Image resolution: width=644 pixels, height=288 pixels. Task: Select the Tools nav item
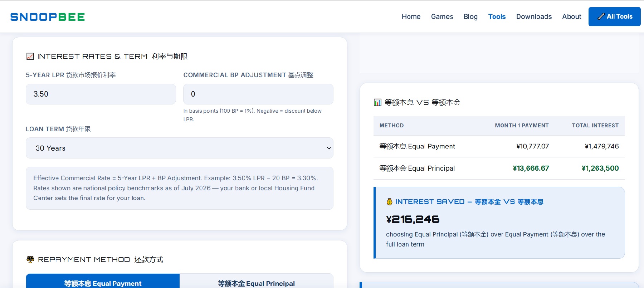[497, 16]
